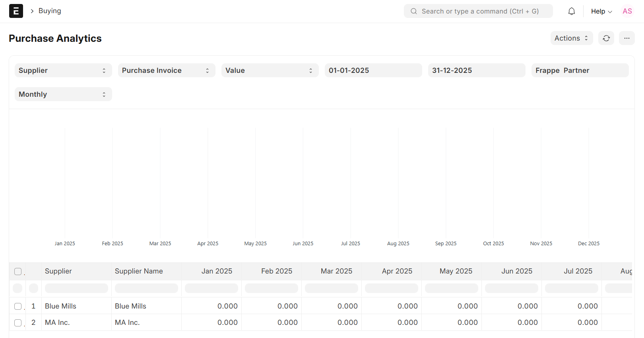
Task: Click the Jan 2025 column header
Action: pyautogui.click(x=211, y=271)
